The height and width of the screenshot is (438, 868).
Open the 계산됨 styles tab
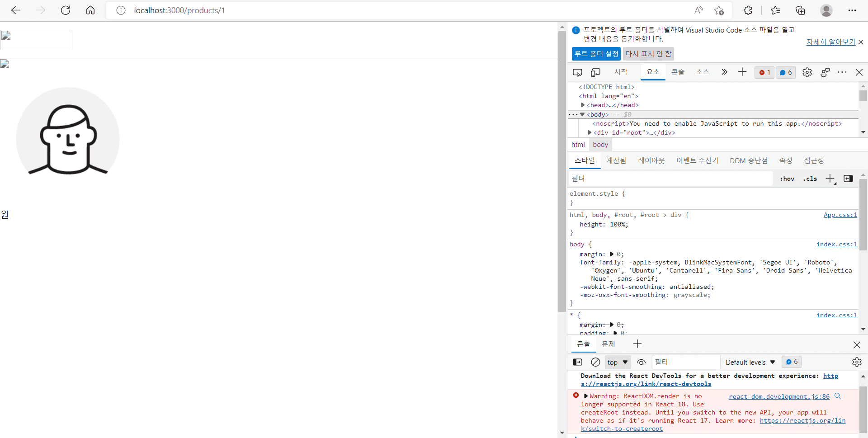click(x=616, y=160)
